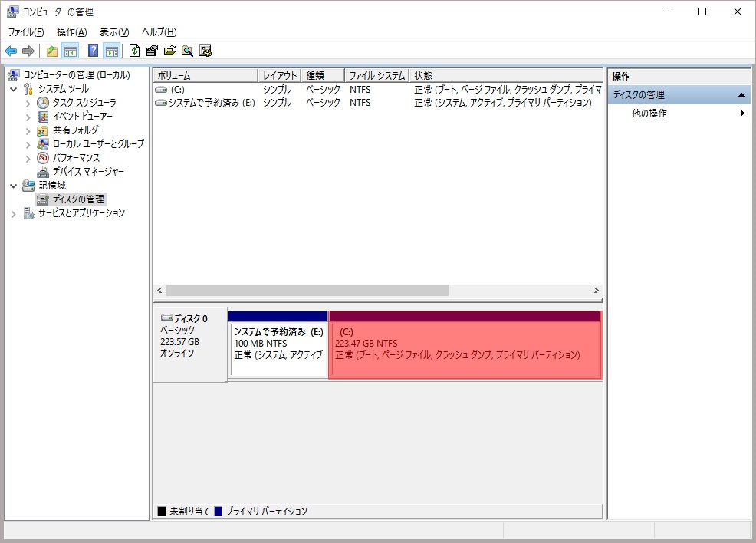
Task: Select イベント ビューアー in the tree
Action: 83,117
